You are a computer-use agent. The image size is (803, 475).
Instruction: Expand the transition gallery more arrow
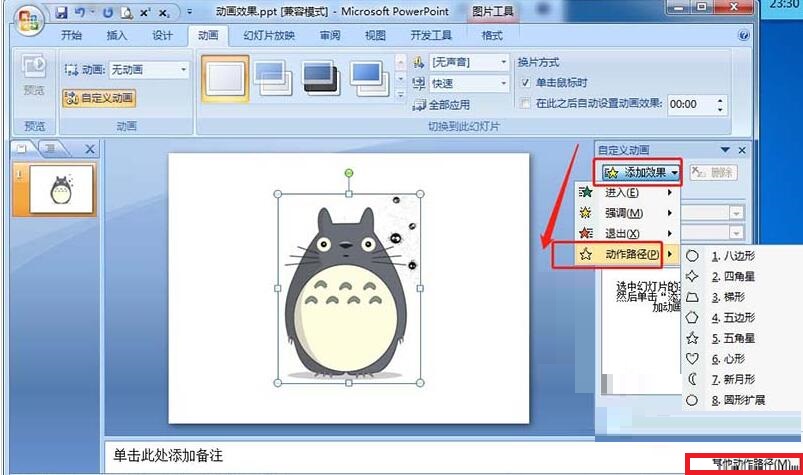[401, 95]
